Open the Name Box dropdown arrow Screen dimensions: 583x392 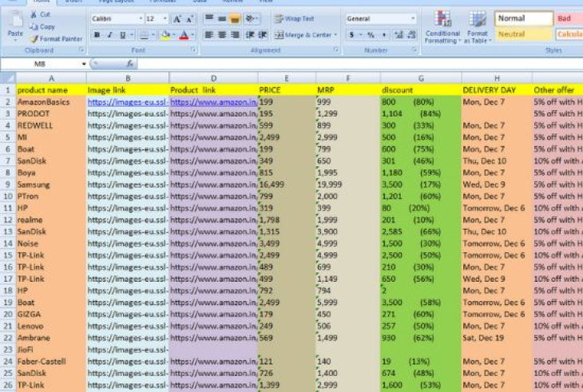tap(83, 64)
